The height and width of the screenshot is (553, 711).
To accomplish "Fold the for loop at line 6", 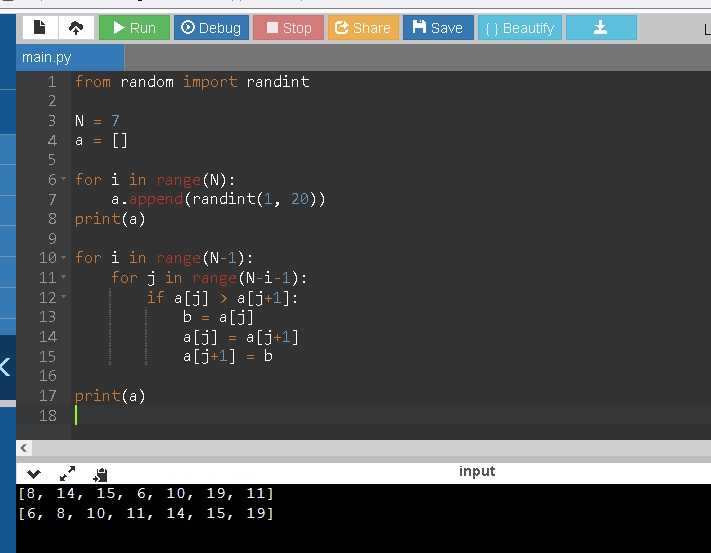I will coord(65,179).
